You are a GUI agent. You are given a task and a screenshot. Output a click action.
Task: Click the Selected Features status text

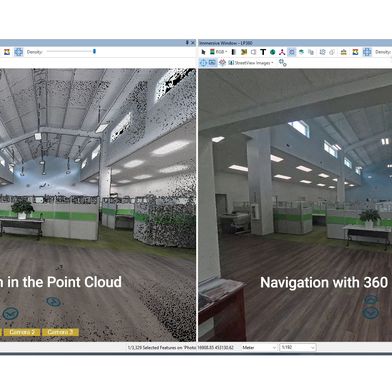[x=162, y=348]
